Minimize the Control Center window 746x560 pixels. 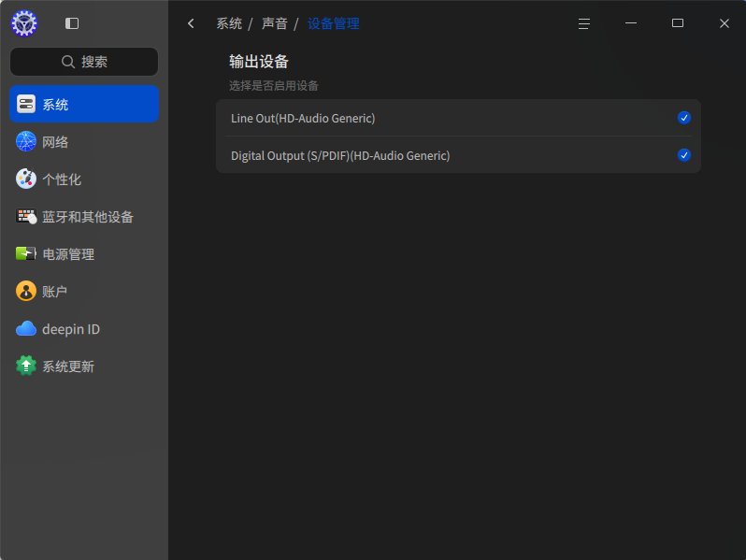click(x=631, y=22)
